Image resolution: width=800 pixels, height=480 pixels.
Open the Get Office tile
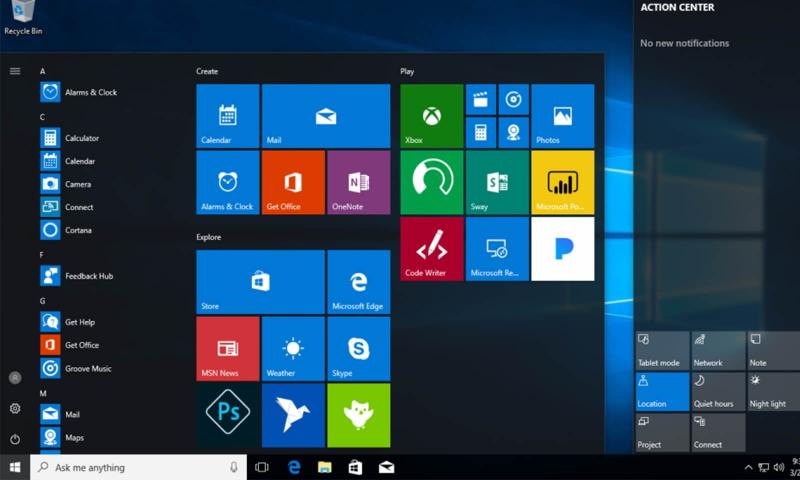[293, 182]
